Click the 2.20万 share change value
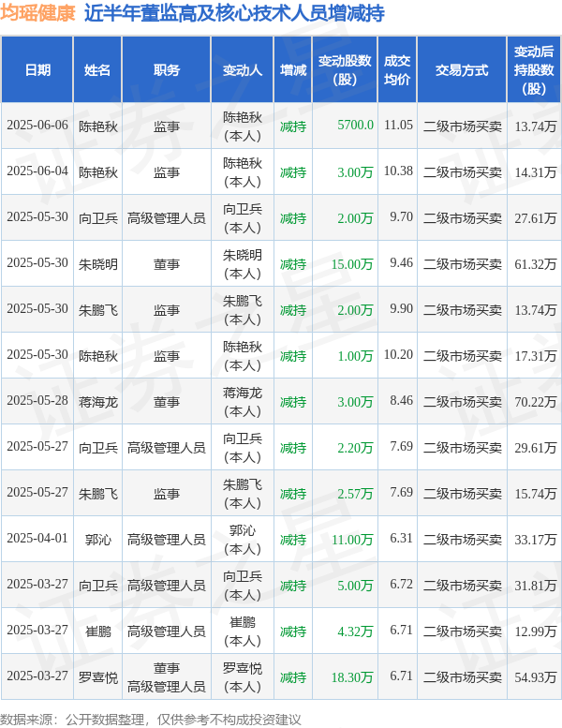562x728 pixels. click(x=356, y=448)
